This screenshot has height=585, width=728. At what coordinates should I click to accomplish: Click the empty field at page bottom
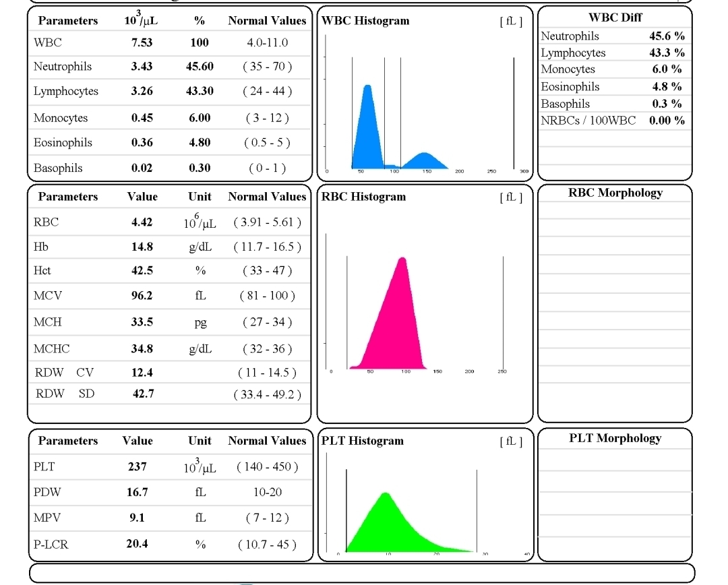(x=362, y=573)
